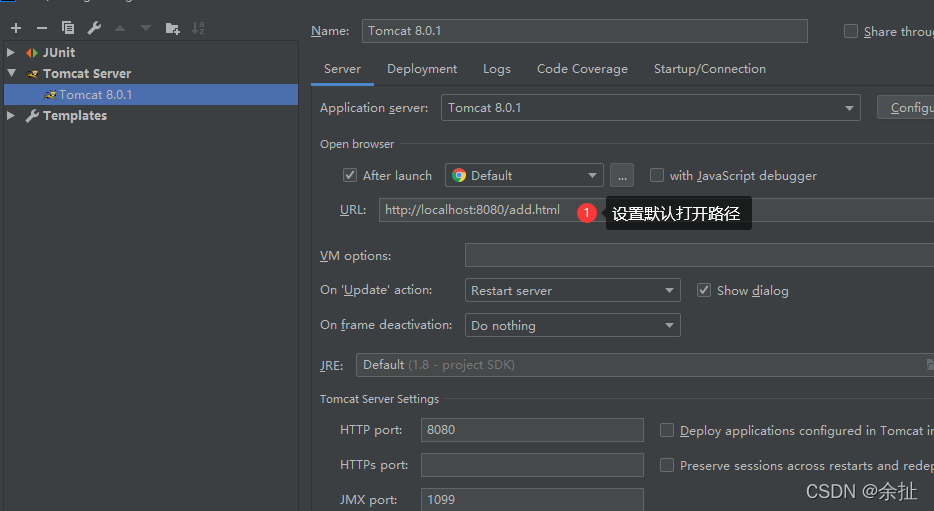
Task: Click the 'Tomcat Server' label in tree
Action: [87, 74]
